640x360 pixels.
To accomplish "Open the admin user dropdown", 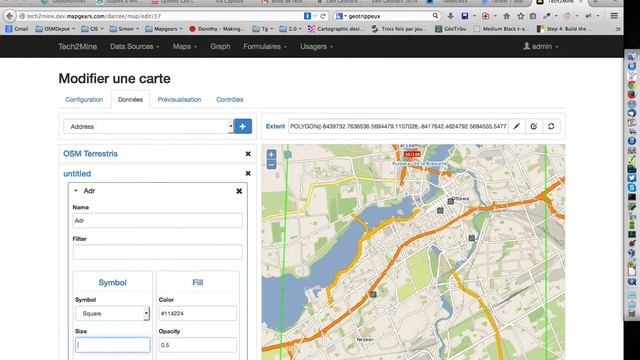I will (x=541, y=47).
